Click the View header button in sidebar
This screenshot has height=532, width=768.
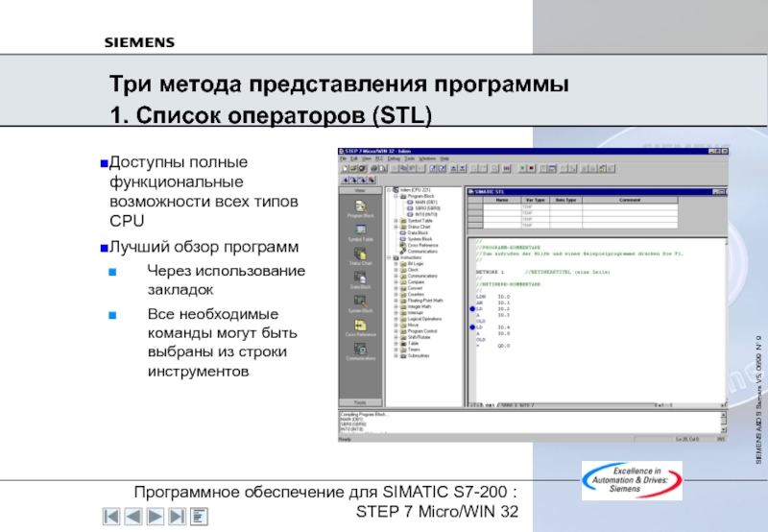click(359, 190)
